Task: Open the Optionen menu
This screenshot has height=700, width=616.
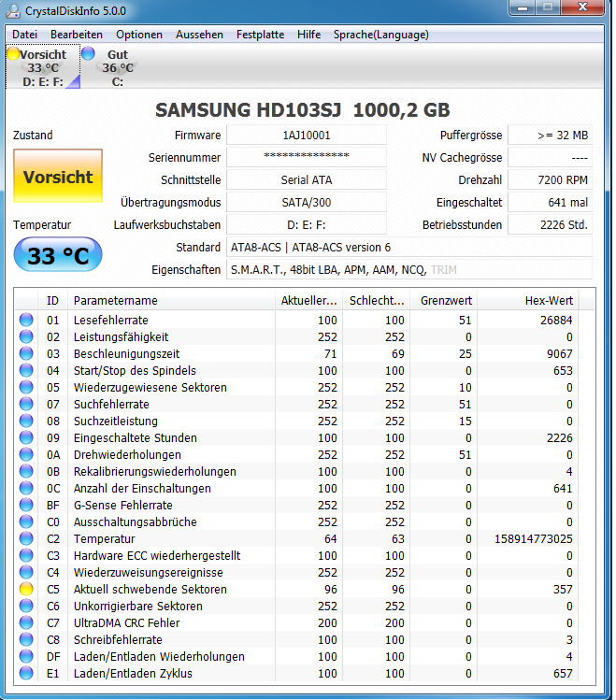Action: [x=139, y=35]
